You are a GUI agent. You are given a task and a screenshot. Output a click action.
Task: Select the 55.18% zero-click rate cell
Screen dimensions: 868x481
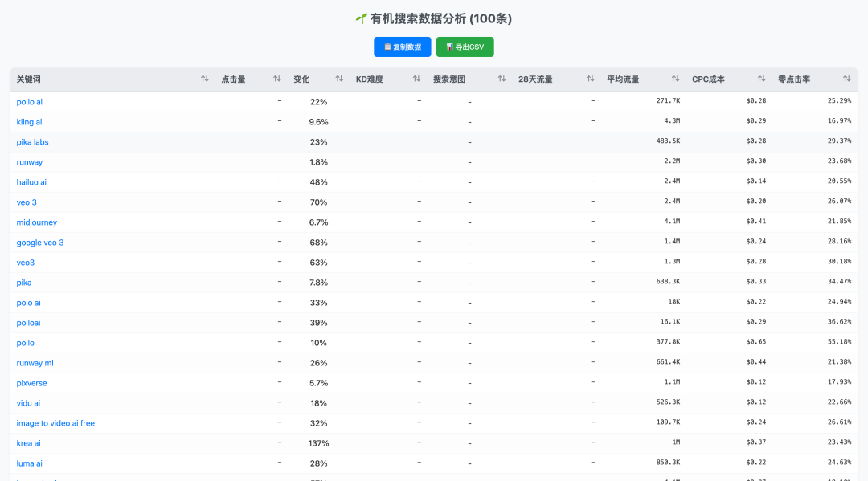[x=839, y=341]
